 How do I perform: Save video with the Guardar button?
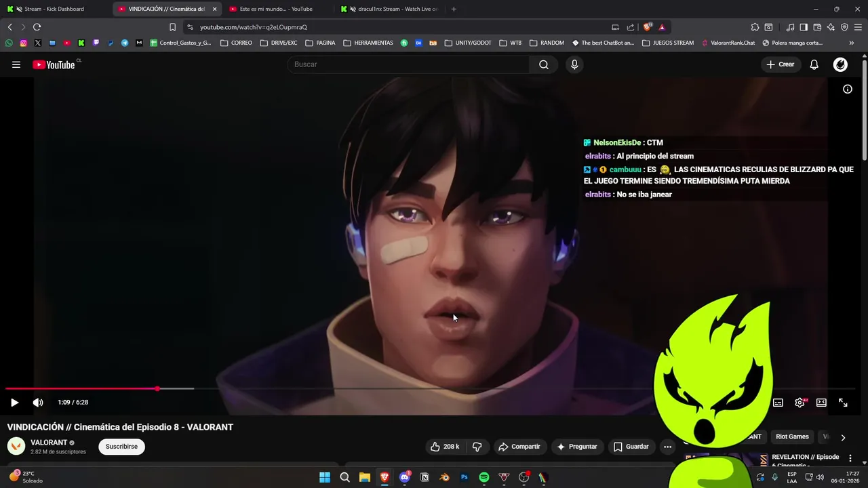[631, 447]
